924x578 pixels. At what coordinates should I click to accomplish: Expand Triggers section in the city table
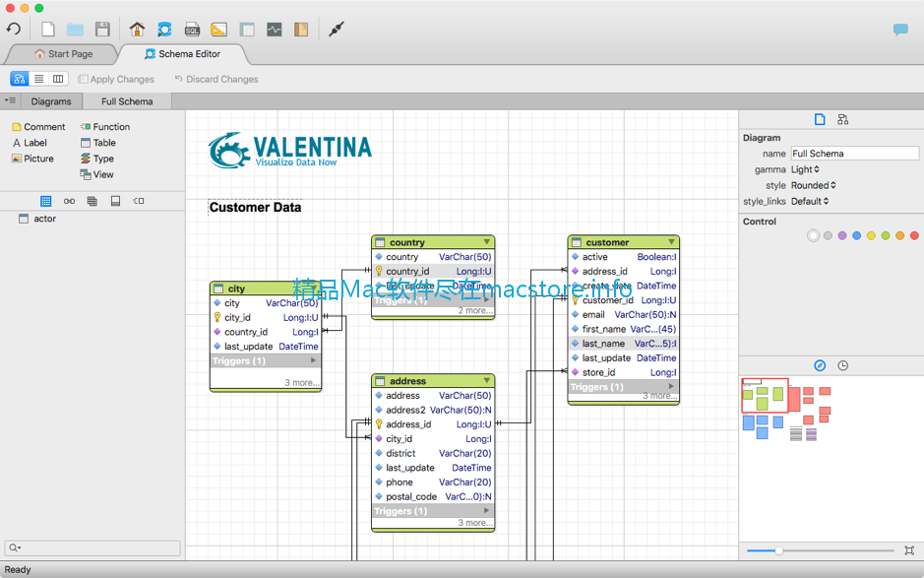click(314, 361)
